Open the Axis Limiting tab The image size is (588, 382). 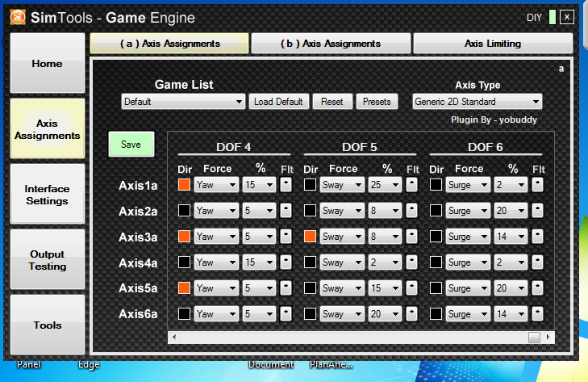pos(493,44)
